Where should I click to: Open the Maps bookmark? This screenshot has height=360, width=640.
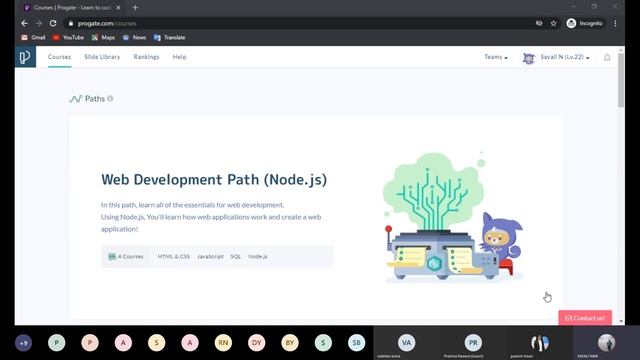pos(103,38)
